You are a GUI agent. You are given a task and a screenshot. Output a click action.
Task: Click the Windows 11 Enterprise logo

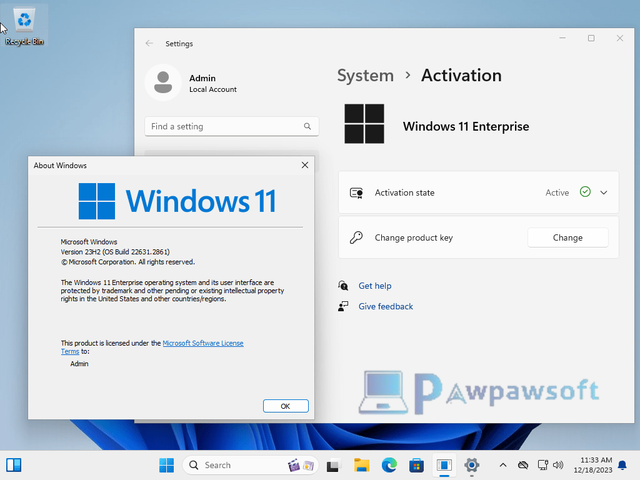pyautogui.click(x=364, y=124)
